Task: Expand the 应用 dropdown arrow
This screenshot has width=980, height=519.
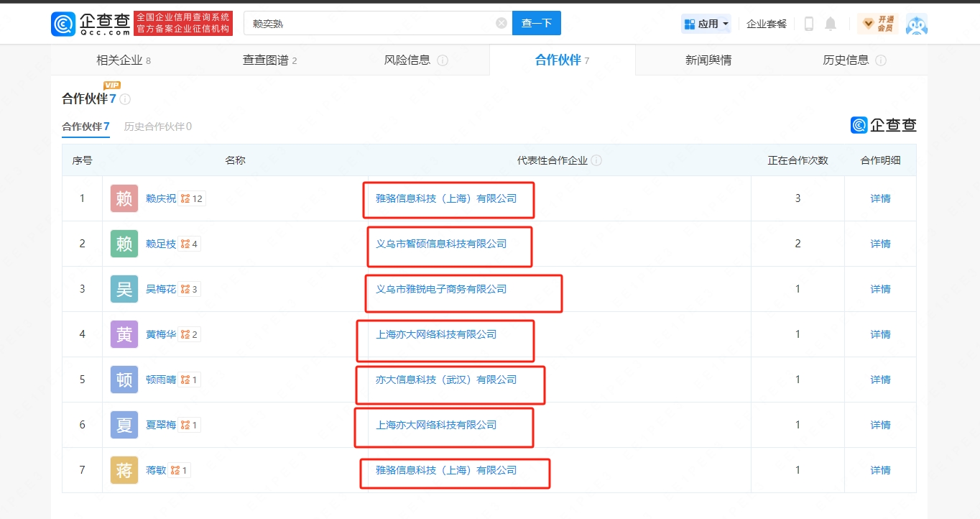Action: click(x=725, y=23)
